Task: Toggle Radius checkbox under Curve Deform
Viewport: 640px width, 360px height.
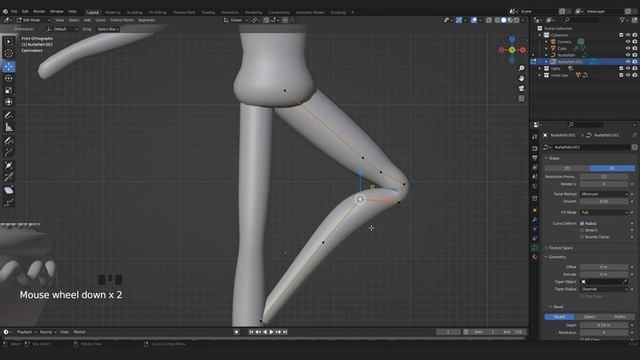Action: (582, 223)
